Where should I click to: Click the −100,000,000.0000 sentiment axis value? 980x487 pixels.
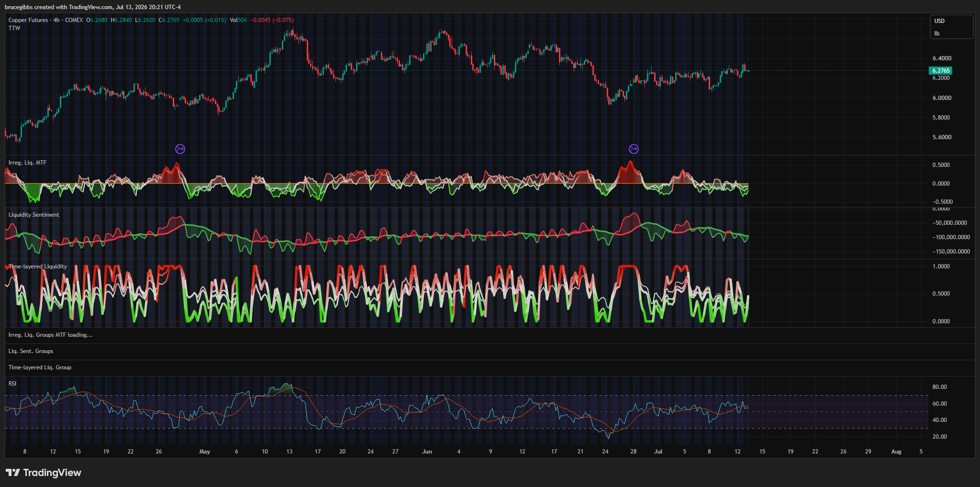pos(951,237)
